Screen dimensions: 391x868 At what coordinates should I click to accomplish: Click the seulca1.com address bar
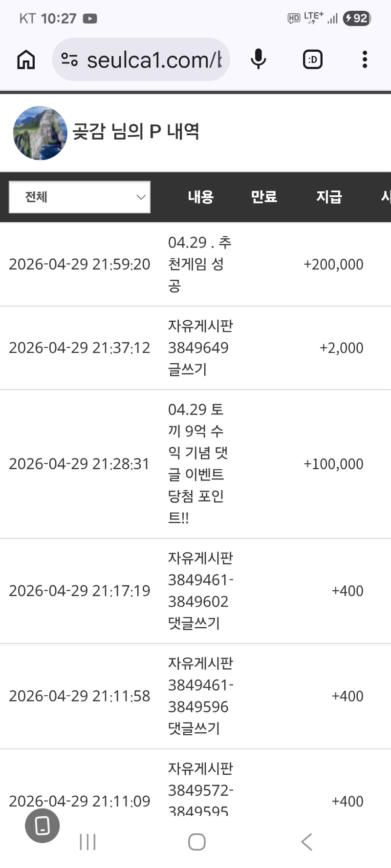point(154,60)
